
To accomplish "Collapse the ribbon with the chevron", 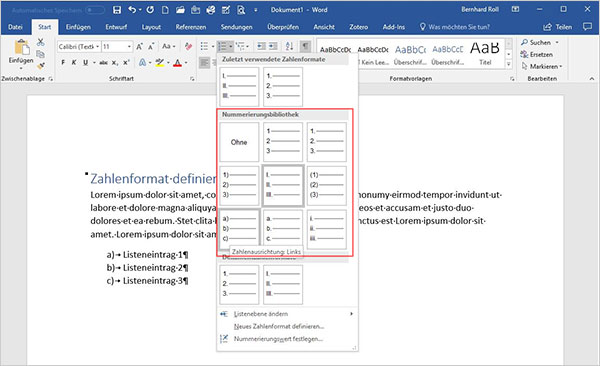I will pyautogui.click(x=592, y=78).
